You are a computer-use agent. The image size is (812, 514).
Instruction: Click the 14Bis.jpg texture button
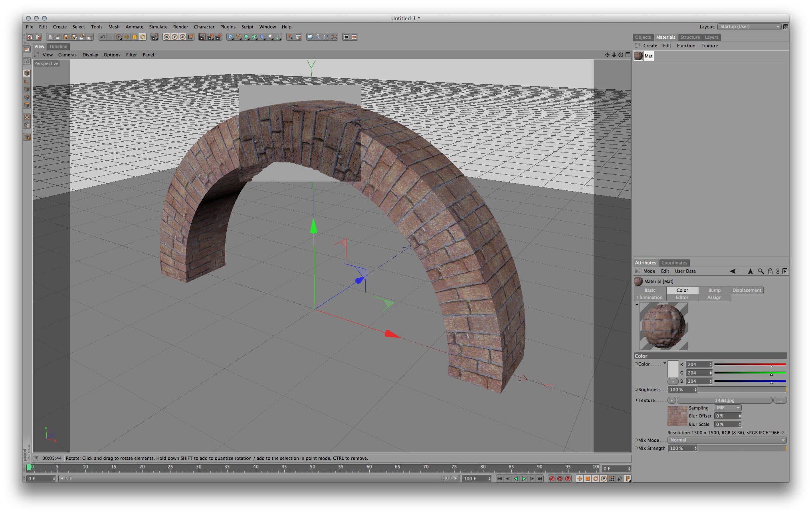(x=724, y=400)
